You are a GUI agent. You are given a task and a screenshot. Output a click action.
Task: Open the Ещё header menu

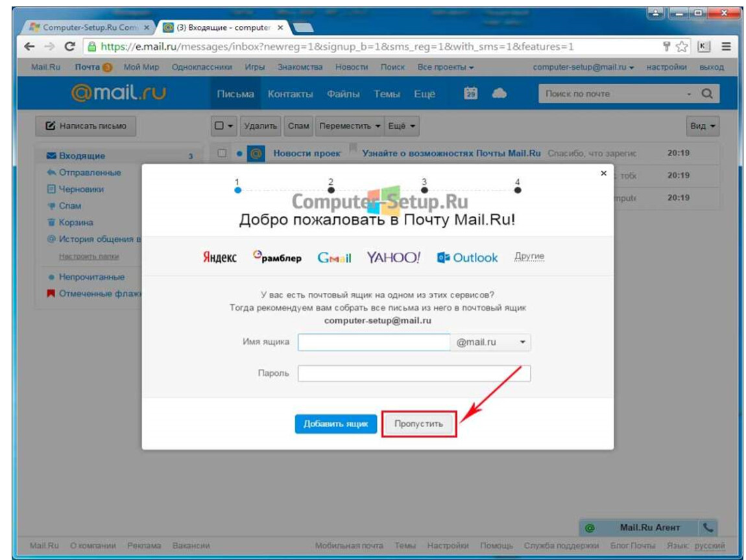coord(424,93)
